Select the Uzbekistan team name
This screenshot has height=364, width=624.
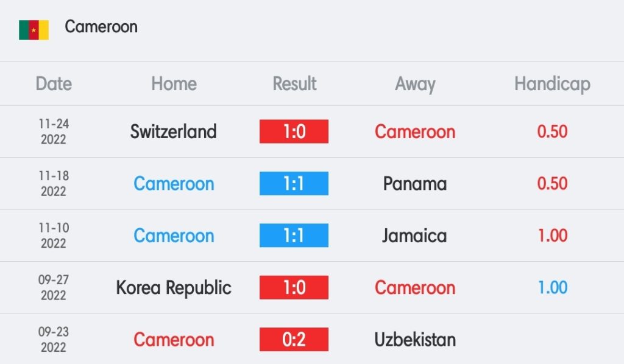(x=415, y=340)
